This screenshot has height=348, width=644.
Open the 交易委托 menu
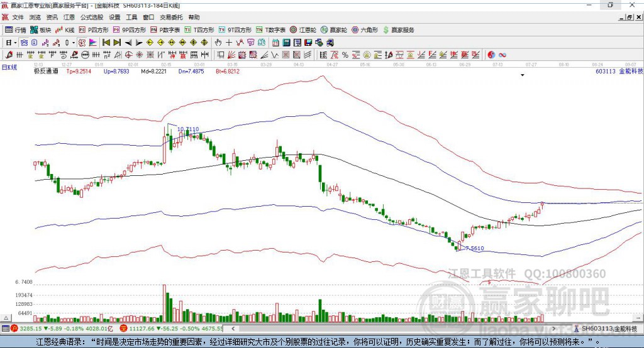pos(171,17)
